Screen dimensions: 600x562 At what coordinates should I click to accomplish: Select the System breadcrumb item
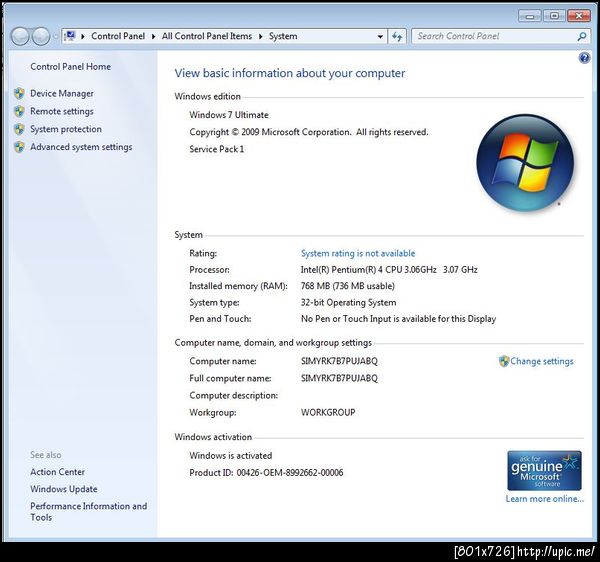coord(283,36)
